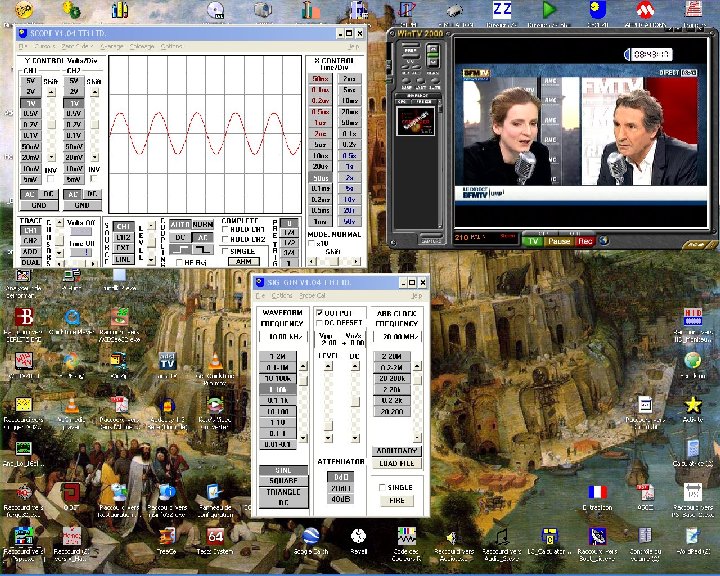Open the Chrome desktop icon
Screen dimensions: 720x576
71,361
